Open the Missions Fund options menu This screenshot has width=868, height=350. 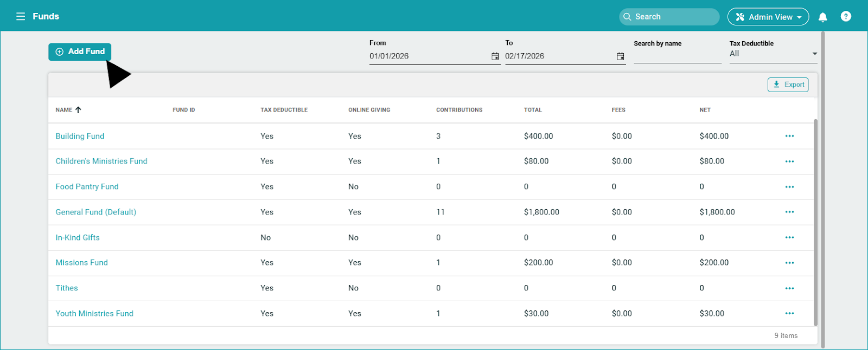pos(789,263)
